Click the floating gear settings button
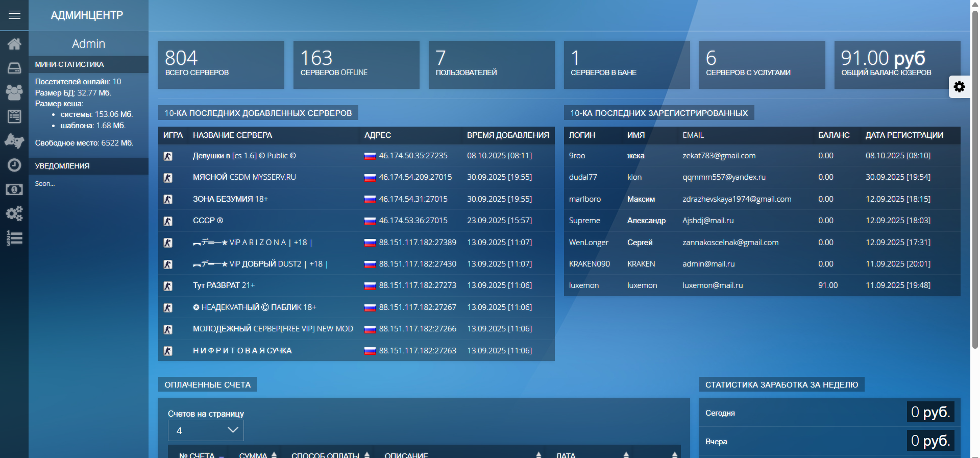The width and height of the screenshot is (980, 458). (x=959, y=87)
